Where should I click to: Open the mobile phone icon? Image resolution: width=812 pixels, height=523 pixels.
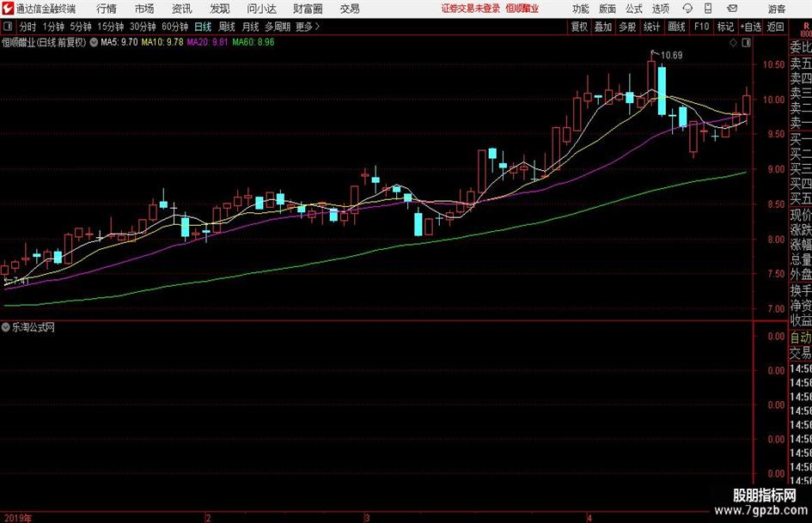coord(708,9)
